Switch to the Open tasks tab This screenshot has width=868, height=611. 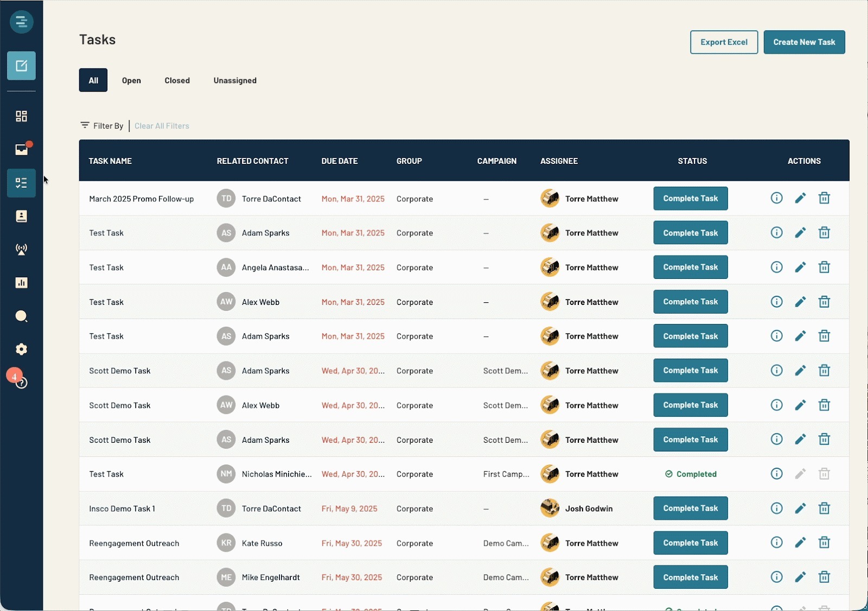pos(131,80)
